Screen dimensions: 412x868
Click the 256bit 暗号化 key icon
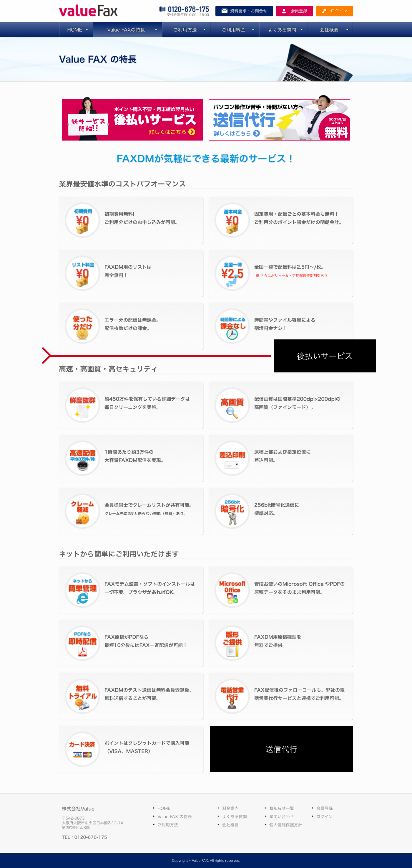[x=232, y=511]
